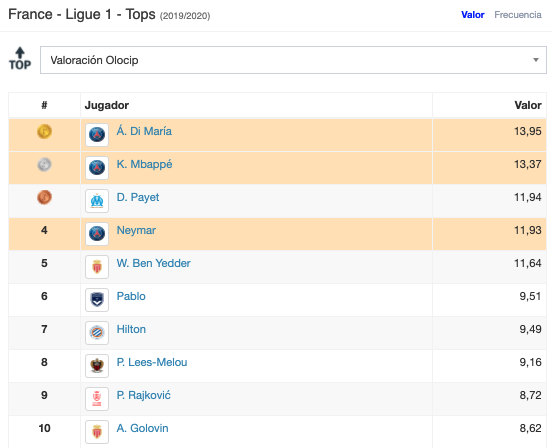The image size is (552, 448).
Task: Click the Jugador column header
Action: (x=107, y=105)
